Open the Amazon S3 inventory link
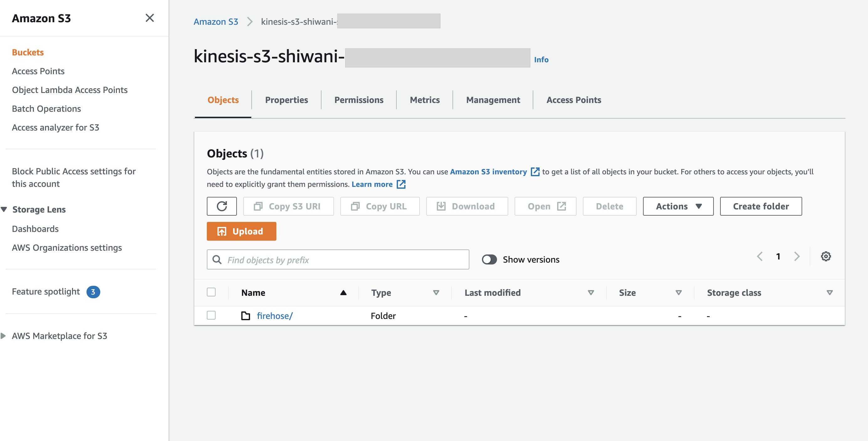 (x=488, y=171)
